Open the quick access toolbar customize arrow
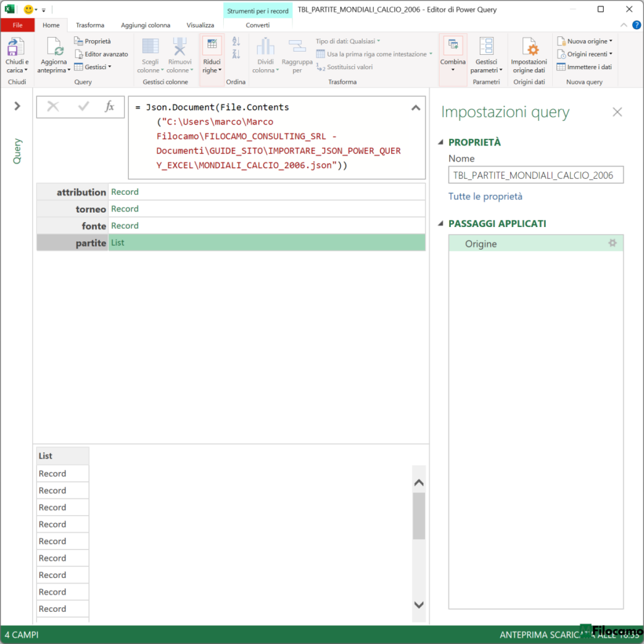Image resolution: width=644 pixels, height=644 pixels. coord(43,9)
